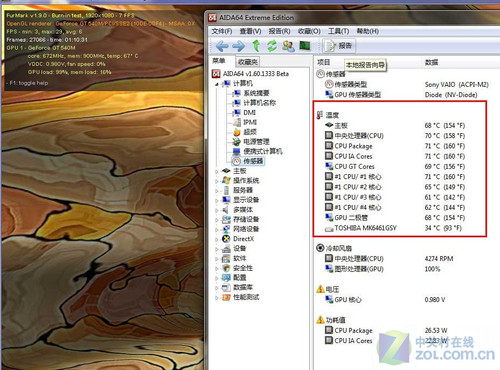500x370 pixels.
Task: Click the 安全性 security shield icon
Action: pyautogui.click(x=226, y=268)
